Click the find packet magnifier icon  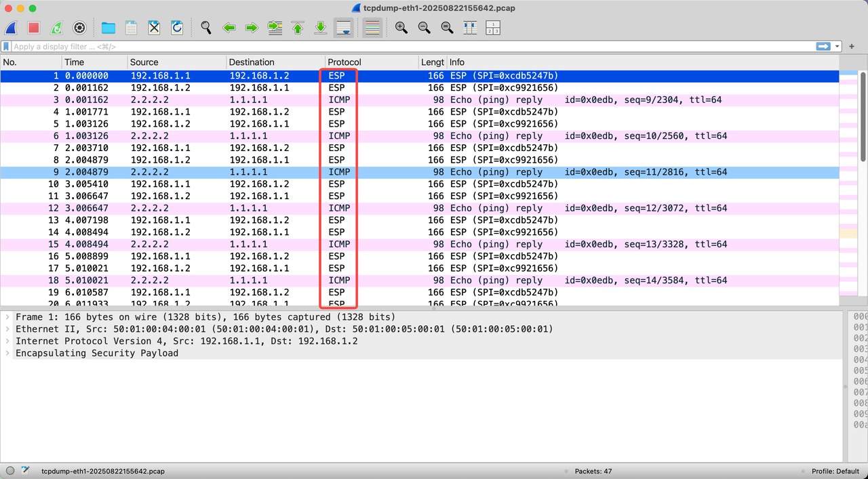[206, 28]
